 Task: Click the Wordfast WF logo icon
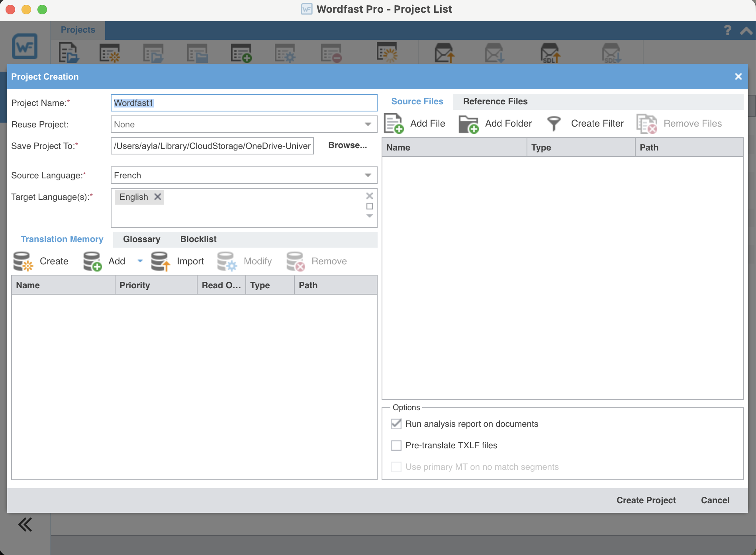[x=25, y=46]
